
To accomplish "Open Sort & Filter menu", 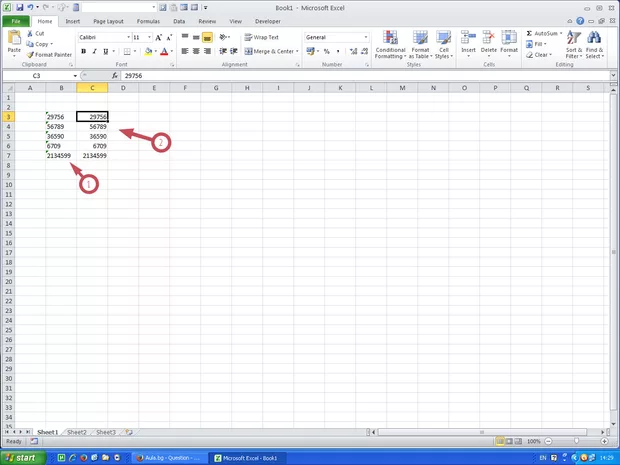I will point(574,45).
